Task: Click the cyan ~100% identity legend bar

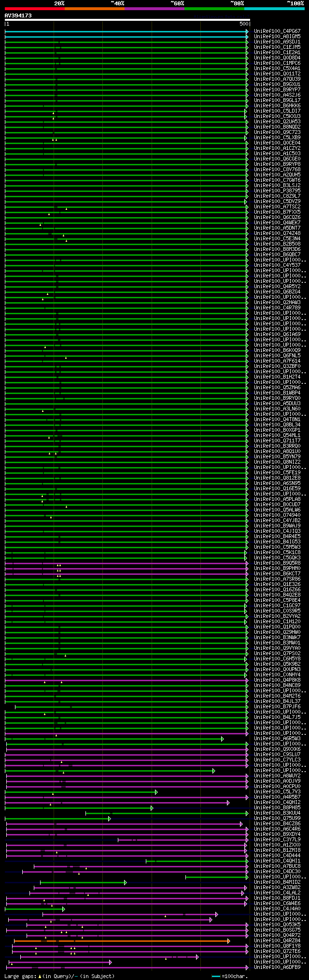Action: click(x=274, y=9)
